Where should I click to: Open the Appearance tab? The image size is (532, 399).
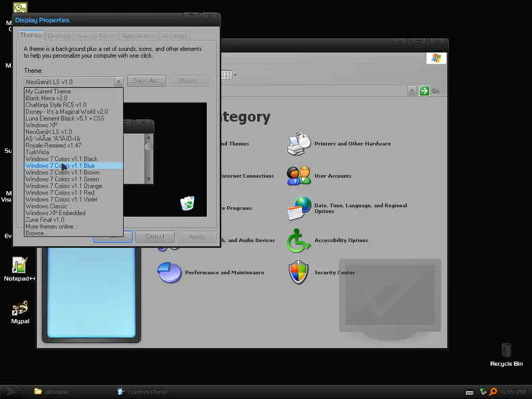pos(139,36)
